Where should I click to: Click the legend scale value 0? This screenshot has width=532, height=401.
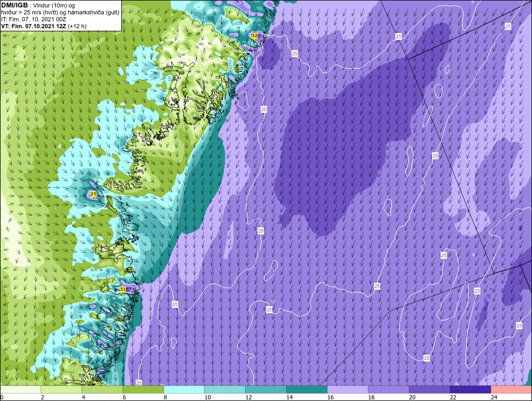pyautogui.click(x=2, y=397)
